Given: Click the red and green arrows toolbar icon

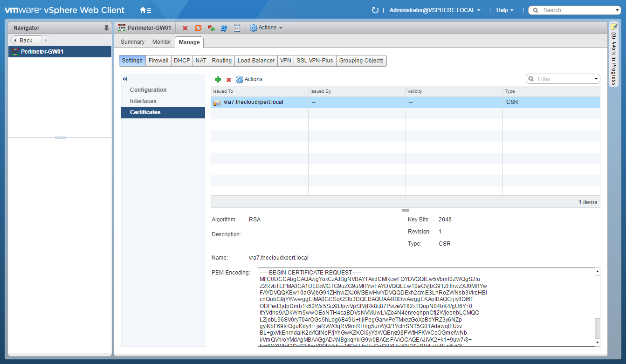Looking at the screenshot, I should [211, 28].
